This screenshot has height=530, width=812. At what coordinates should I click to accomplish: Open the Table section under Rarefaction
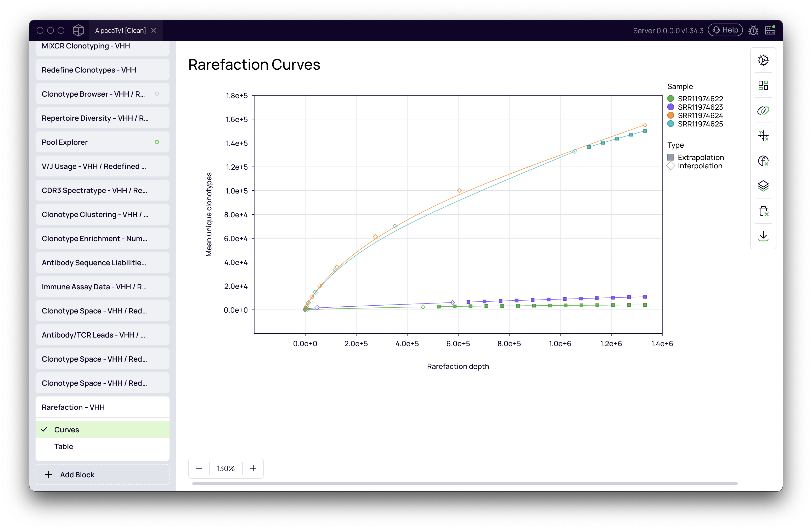64,446
